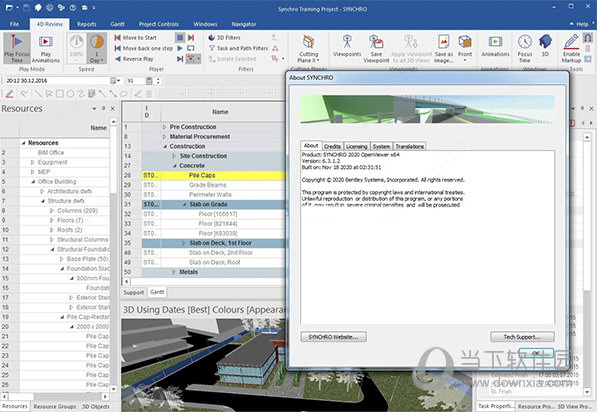Viewport: 597px width, 412px height.
Task: Switch to Support tab below Gantt
Action: (134, 292)
